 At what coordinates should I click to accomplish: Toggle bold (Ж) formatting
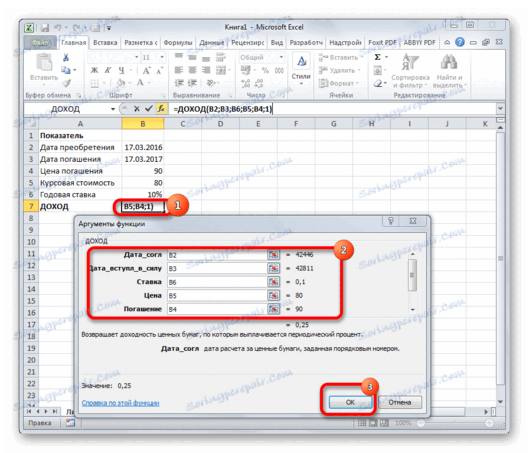[94, 70]
